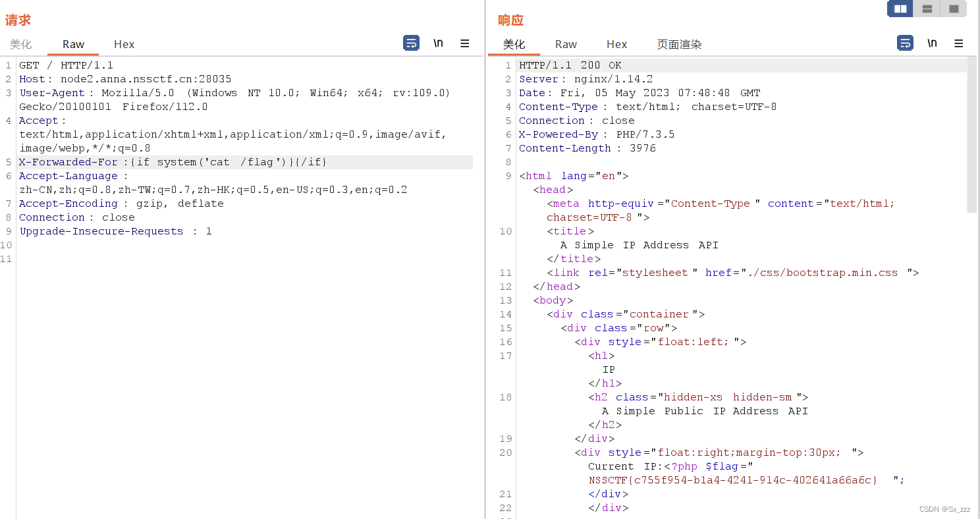Switch to combined tabbed layout view
Image resolution: width=980 pixels, height=519 pixels.
click(953, 9)
